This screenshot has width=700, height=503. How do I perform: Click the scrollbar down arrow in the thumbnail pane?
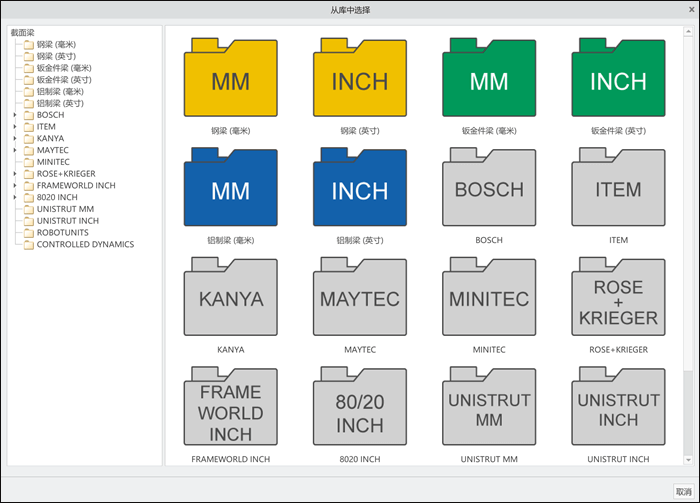tap(688, 460)
